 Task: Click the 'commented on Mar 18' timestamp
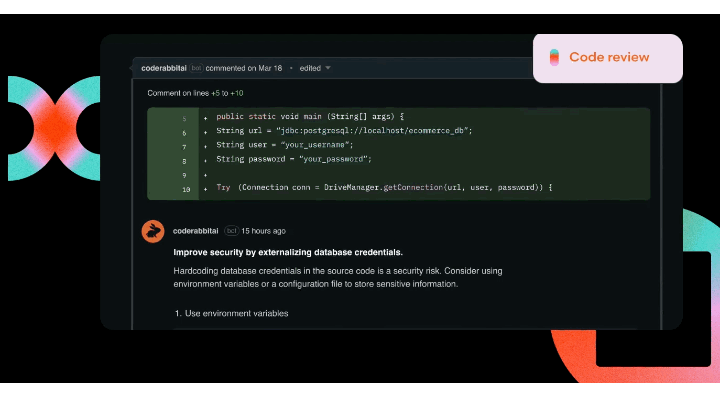[245, 68]
